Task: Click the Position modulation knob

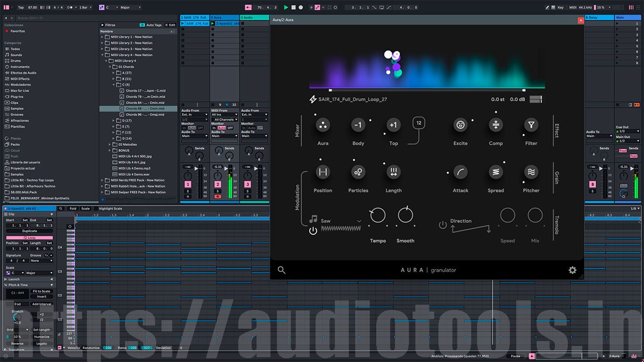Action: [x=323, y=172]
